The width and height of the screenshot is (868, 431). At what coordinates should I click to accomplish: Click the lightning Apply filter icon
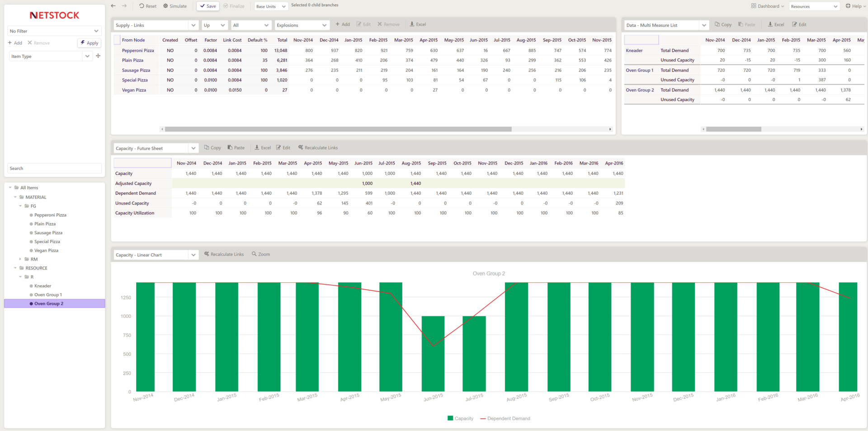[x=83, y=43]
